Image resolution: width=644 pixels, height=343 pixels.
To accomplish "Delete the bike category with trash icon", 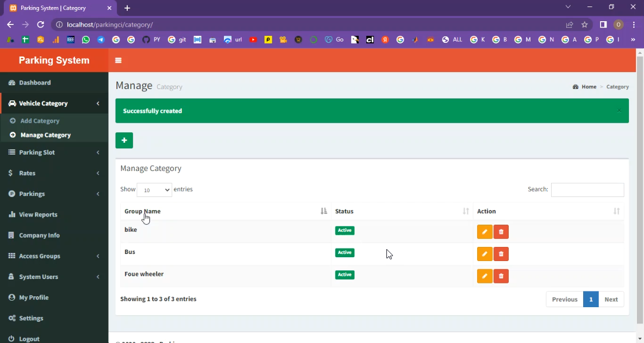I will [x=501, y=232].
